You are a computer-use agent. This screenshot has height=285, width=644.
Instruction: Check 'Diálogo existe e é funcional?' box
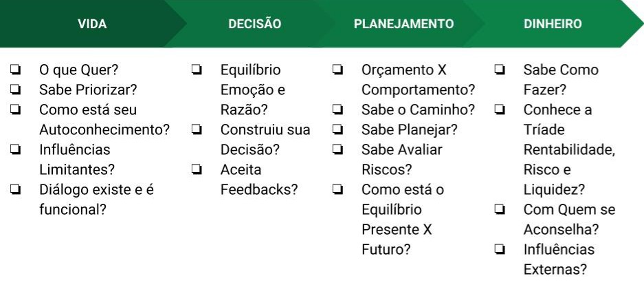click(15, 189)
